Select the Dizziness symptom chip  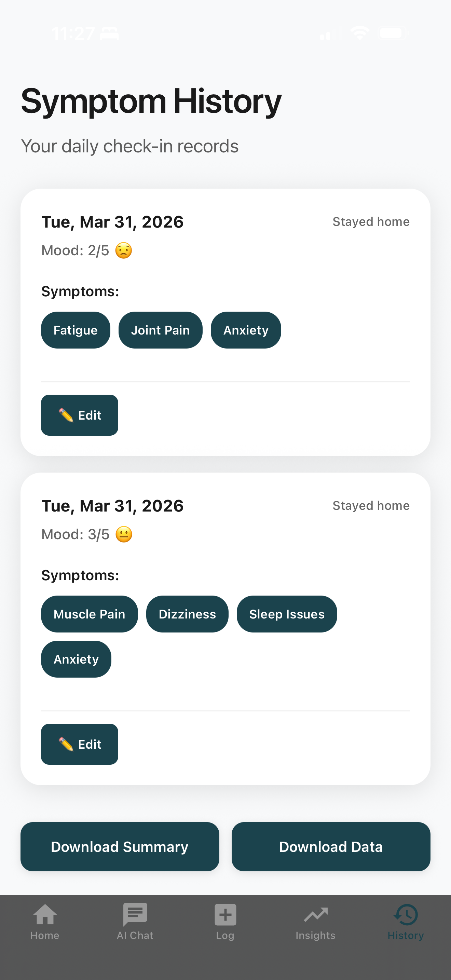(187, 614)
